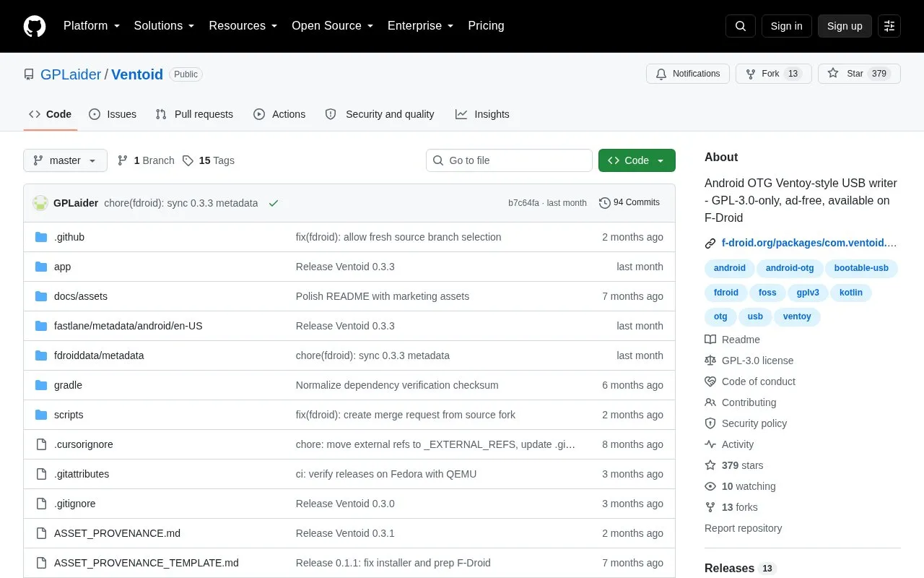View the 1 Branch link
Image resolution: width=924 pixels, height=578 pixels.
pos(146,160)
